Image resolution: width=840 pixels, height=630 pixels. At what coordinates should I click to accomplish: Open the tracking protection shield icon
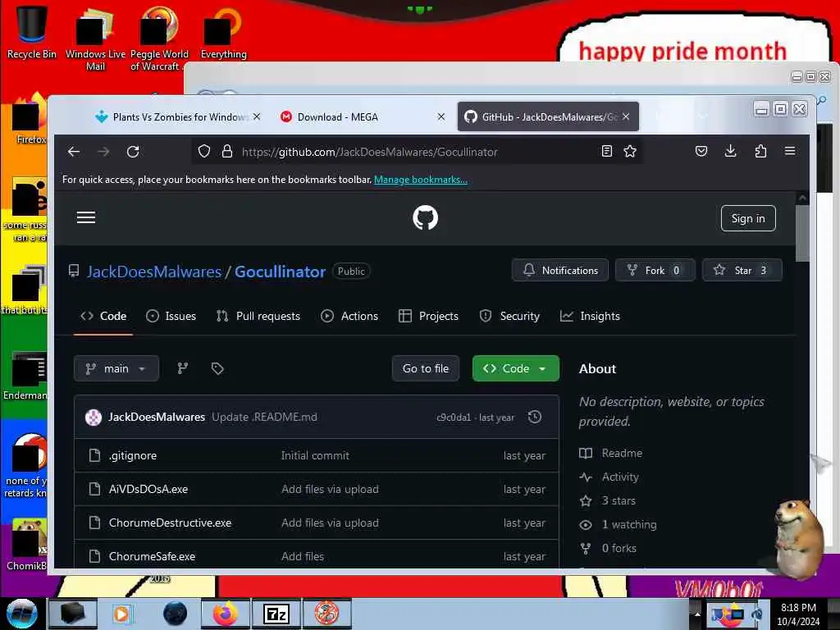click(x=204, y=152)
